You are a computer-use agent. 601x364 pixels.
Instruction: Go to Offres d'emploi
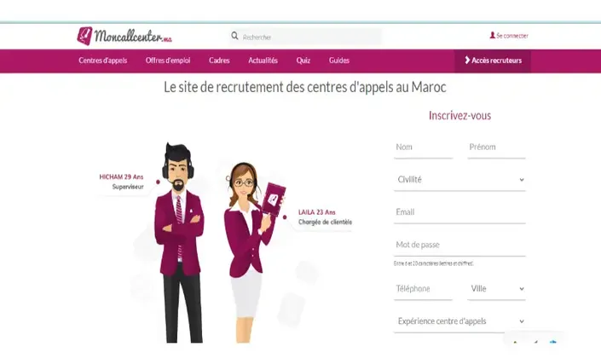168,61
